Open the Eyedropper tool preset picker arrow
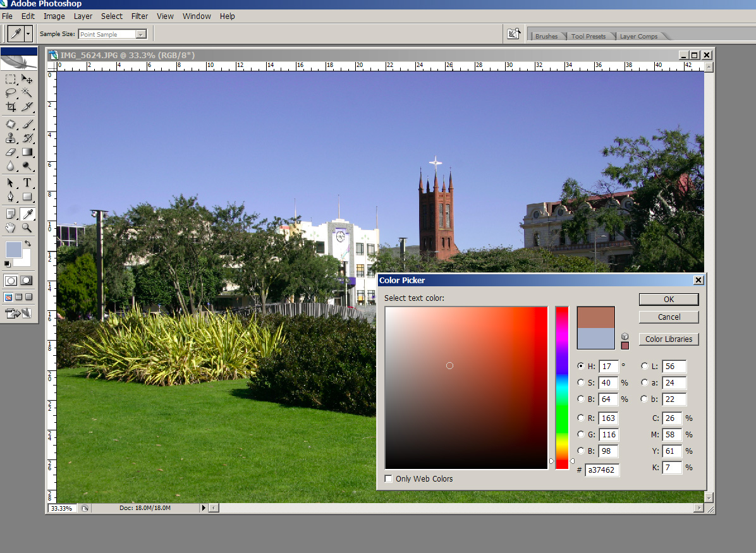This screenshot has width=756, height=553. coord(28,34)
